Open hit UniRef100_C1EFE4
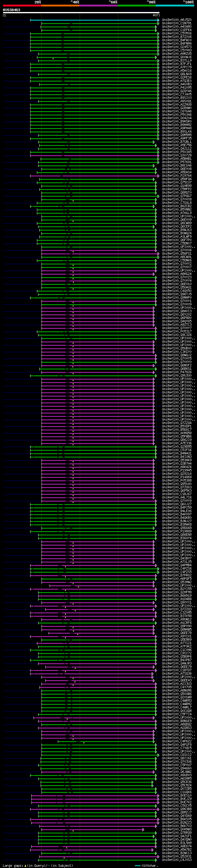Image resolution: width=197 pixels, height=868 pixels. coord(177,30)
